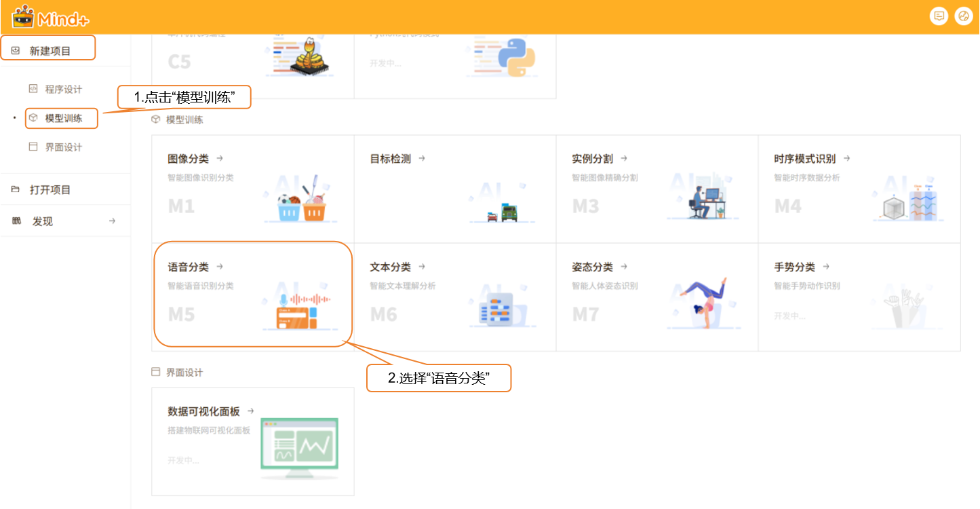Open the 文本分类 M6 card
The width and height of the screenshot is (980, 509).
coord(454,297)
